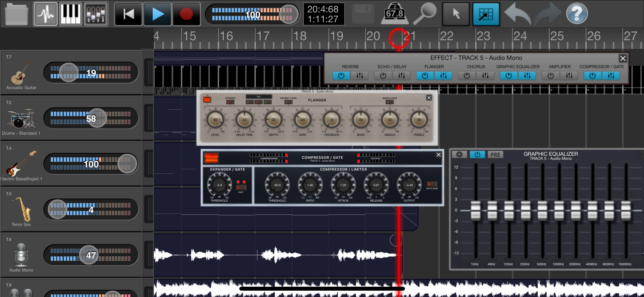Open the metronome tempo settings
The width and height of the screenshot is (644, 297).
[394, 14]
